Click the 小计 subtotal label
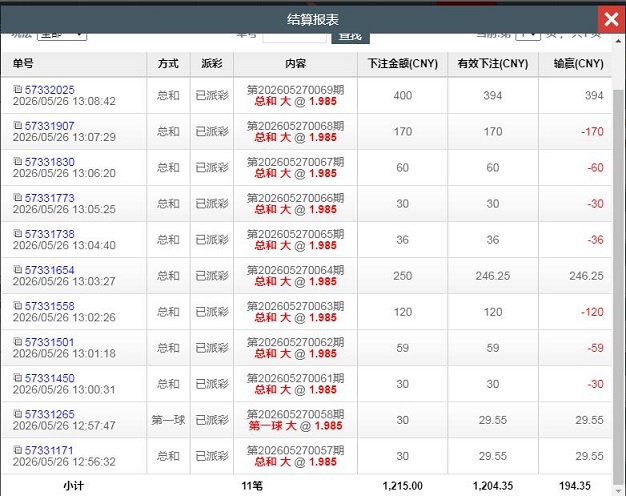This screenshot has width=626, height=496. point(74,486)
